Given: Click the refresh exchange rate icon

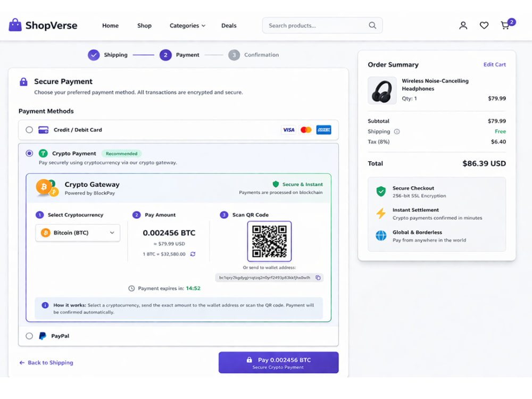Looking at the screenshot, I should (193, 254).
